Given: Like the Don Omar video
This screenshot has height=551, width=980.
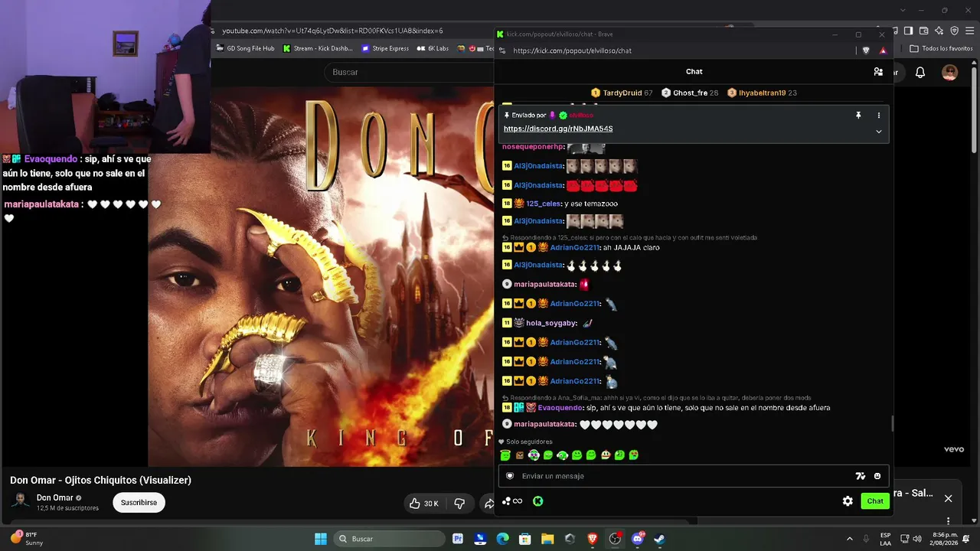Looking at the screenshot, I should tap(424, 503).
